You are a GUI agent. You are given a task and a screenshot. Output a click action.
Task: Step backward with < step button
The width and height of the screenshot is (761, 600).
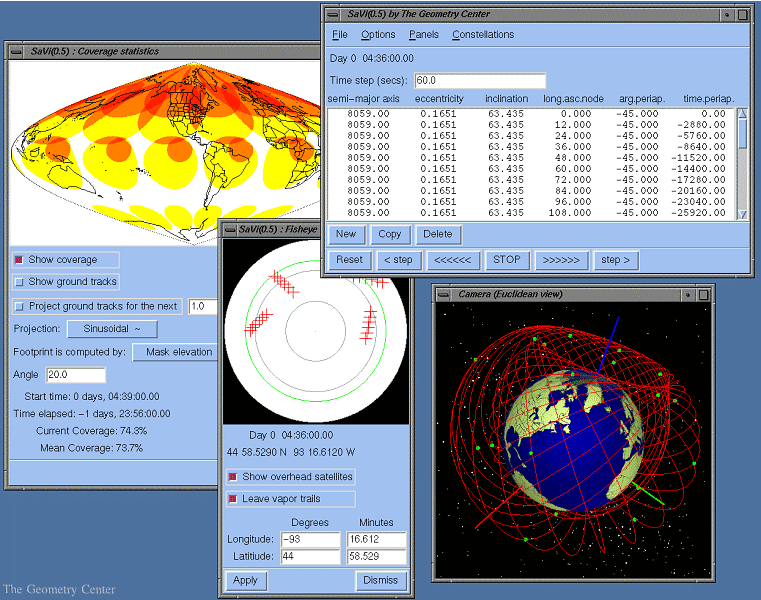click(x=397, y=260)
